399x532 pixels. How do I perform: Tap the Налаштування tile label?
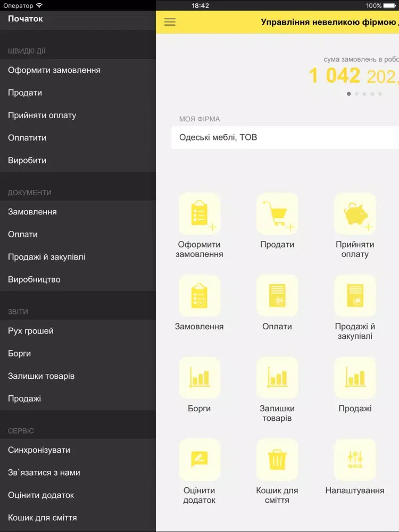point(355,491)
